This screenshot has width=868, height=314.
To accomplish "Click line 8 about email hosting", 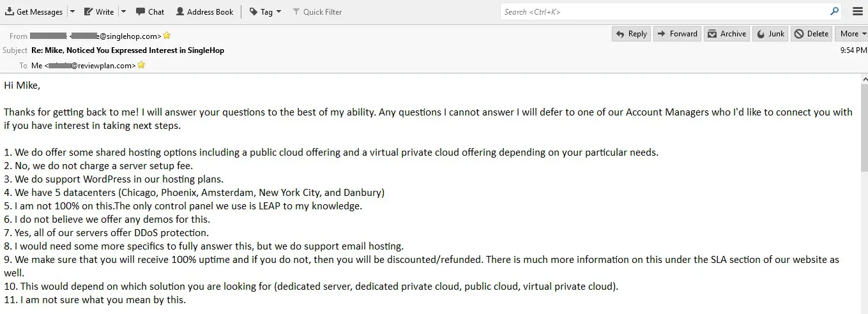I will pos(204,246).
